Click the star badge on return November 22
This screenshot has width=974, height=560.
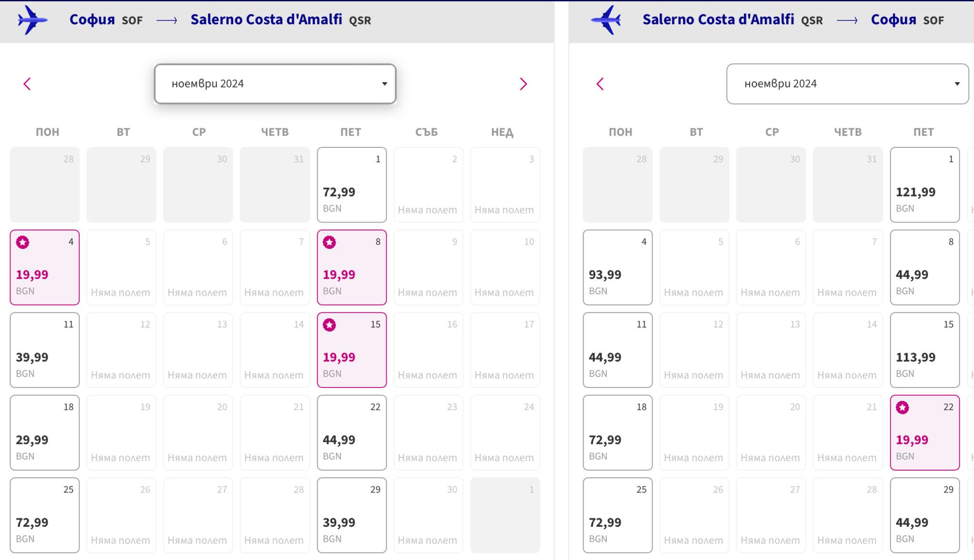point(902,407)
